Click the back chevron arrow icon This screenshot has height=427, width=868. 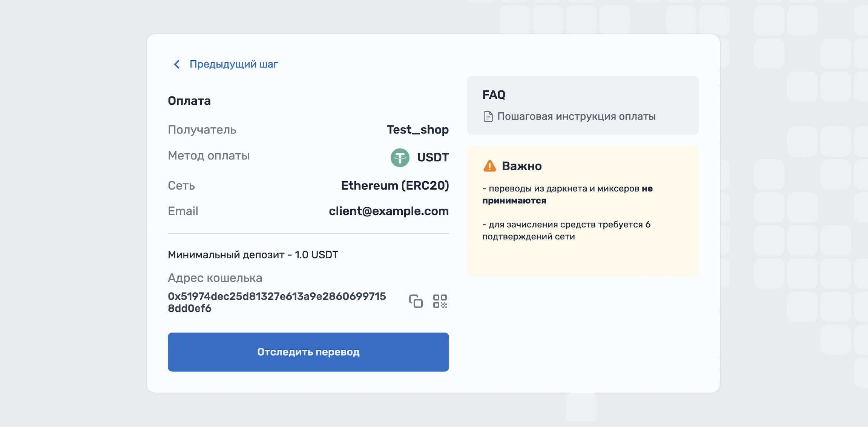click(x=176, y=64)
